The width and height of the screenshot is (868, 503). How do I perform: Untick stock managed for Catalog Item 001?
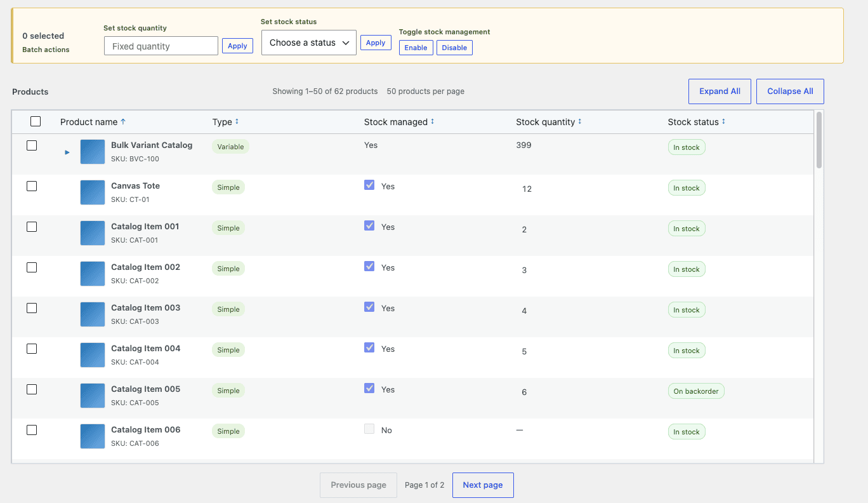coord(369,225)
